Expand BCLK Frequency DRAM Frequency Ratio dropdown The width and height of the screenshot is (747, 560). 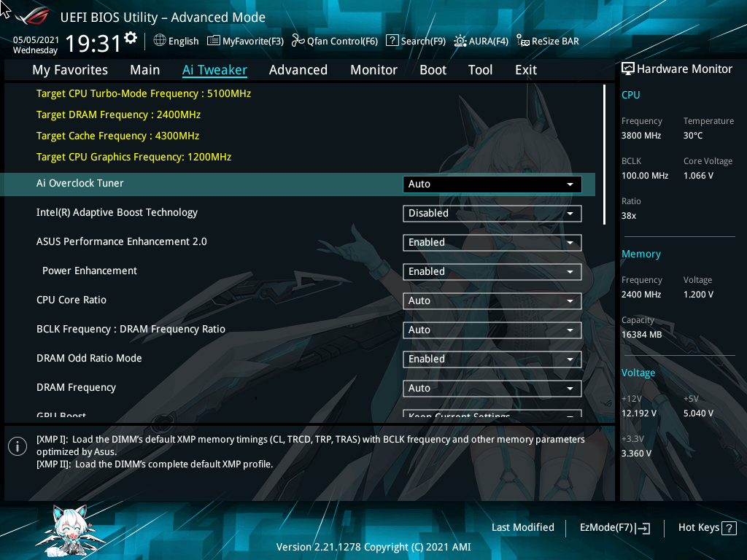pos(492,330)
